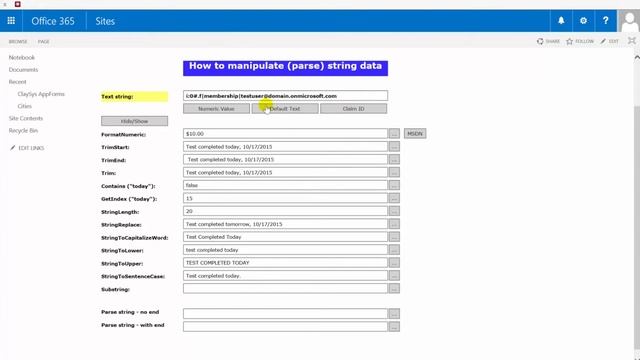Open Site Contents in the sidebar
Screen dimensions: 640x360
[26, 118]
